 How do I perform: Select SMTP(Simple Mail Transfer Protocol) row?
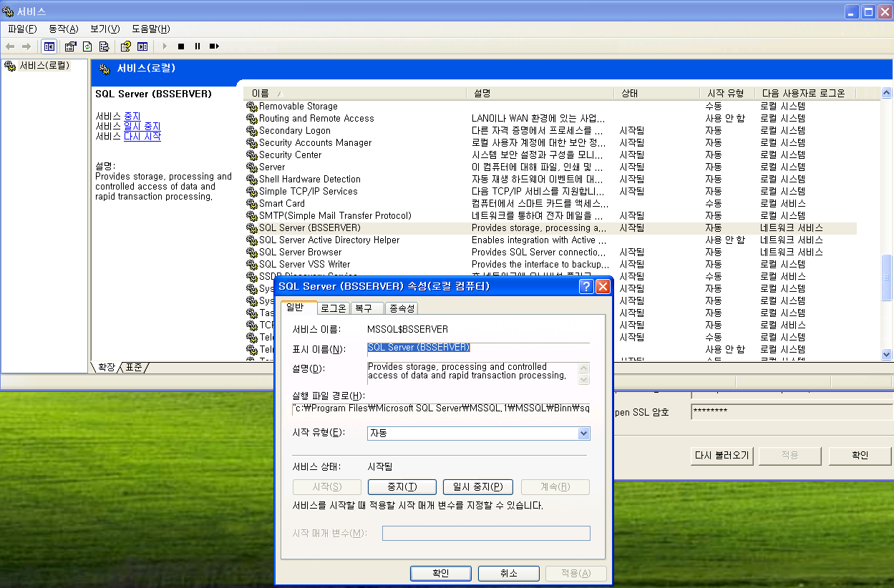(x=550, y=215)
